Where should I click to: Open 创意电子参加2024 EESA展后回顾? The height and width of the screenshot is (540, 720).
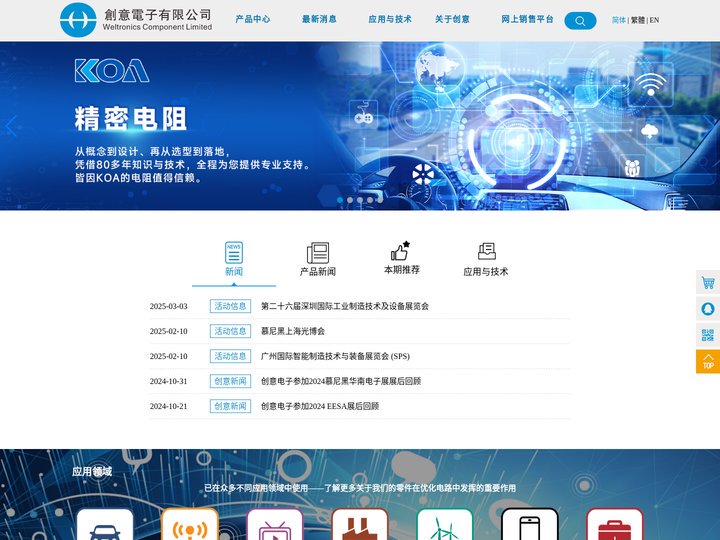click(320, 406)
